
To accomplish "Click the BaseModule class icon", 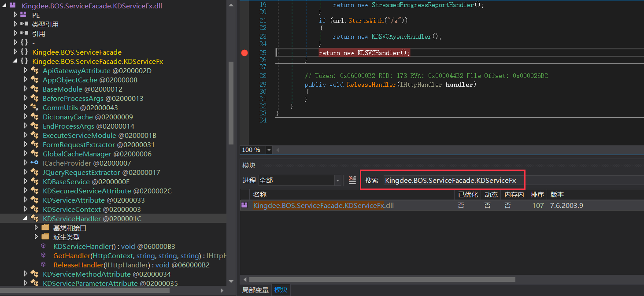I will pos(34,89).
